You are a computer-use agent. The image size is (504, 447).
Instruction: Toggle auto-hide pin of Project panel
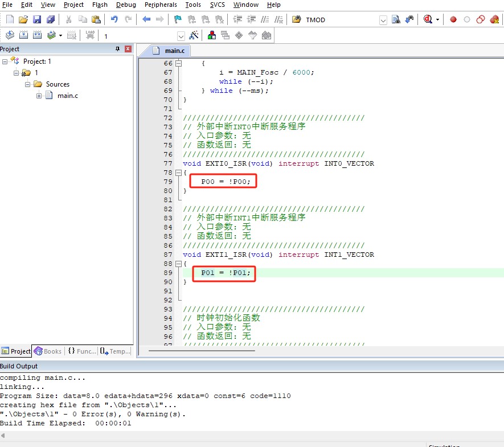(x=117, y=49)
